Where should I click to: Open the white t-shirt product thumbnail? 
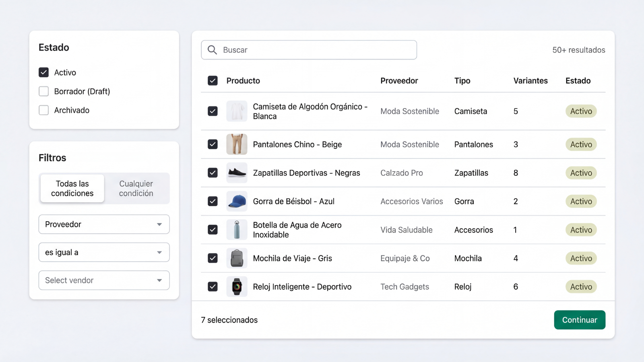(237, 111)
